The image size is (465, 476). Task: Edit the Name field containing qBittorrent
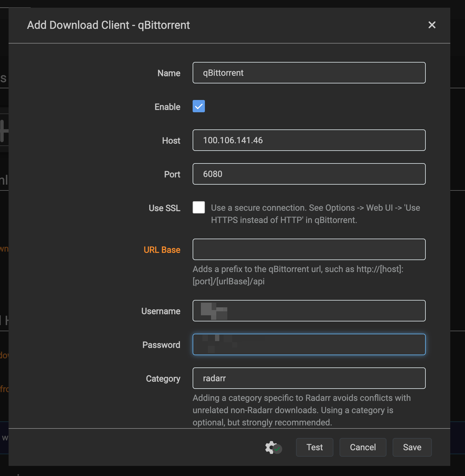[x=309, y=73]
